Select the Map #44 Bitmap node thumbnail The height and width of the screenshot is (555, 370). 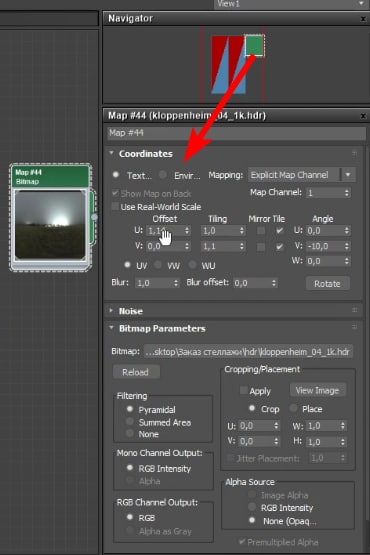coord(50,225)
